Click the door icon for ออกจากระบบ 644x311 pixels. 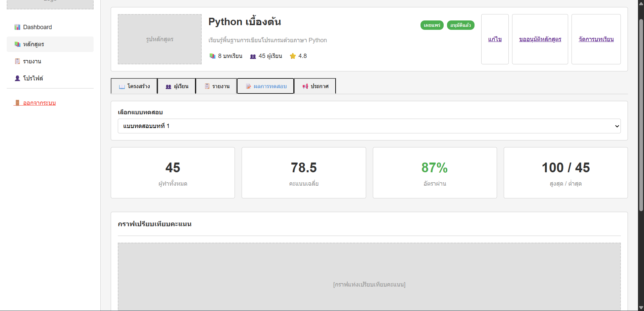coord(17,103)
